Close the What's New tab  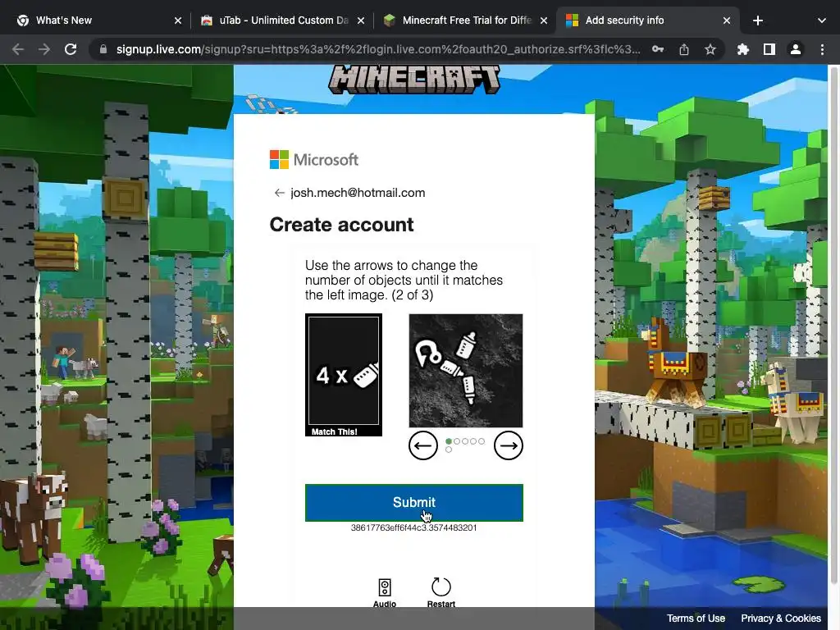[x=178, y=21]
